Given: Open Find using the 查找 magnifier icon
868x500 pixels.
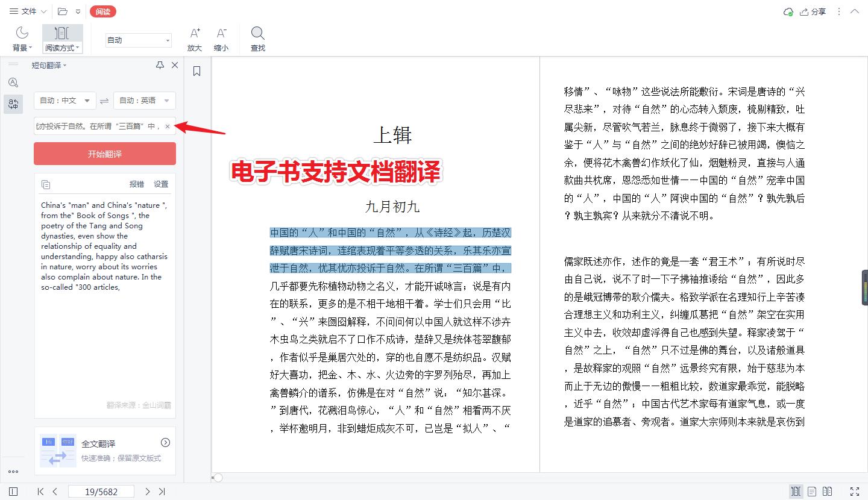Looking at the screenshot, I should pyautogui.click(x=257, y=34).
